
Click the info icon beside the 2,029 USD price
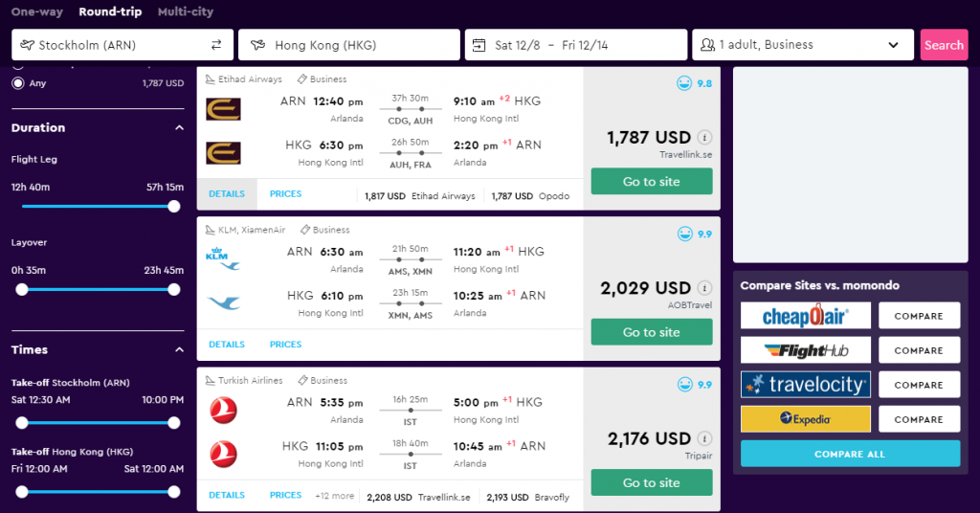(704, 288)
